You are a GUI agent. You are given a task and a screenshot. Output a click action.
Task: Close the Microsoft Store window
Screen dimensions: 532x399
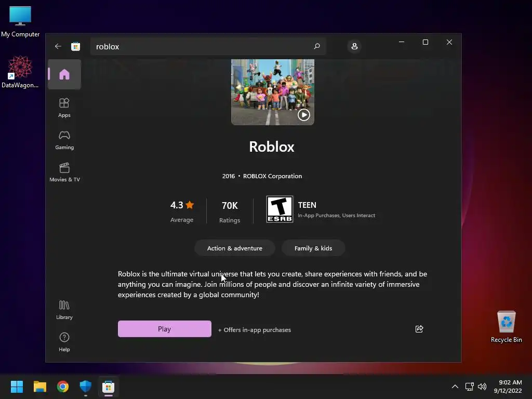[x=449, y=42]
